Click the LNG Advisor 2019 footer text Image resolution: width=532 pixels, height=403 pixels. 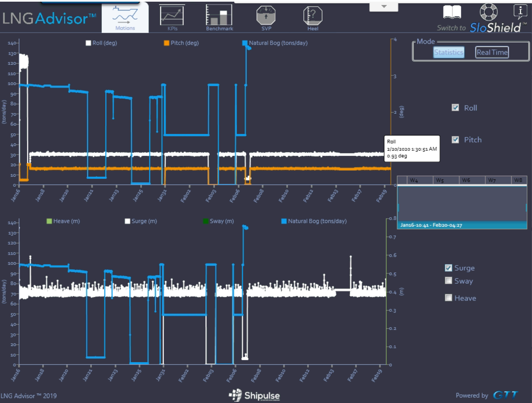(x=28, y=396)
